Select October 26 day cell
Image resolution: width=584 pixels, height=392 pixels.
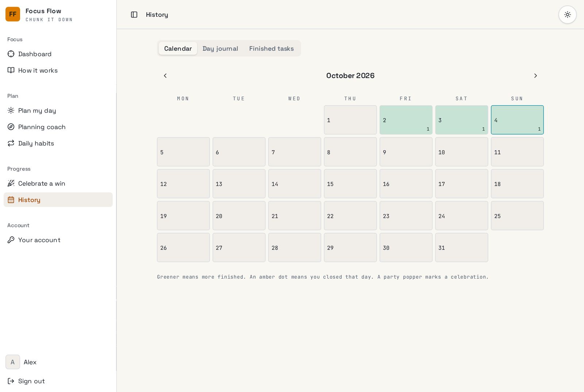[x=183, y=248]
